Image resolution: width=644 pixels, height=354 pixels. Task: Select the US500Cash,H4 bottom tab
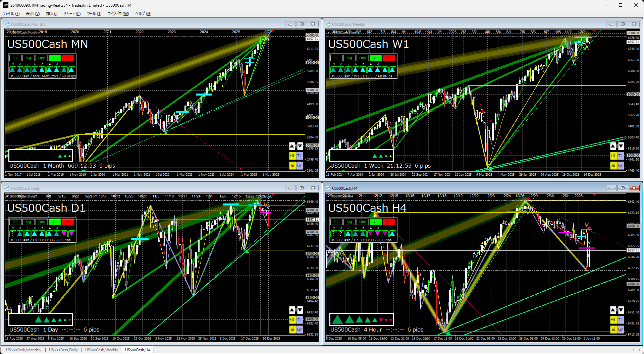pos(138,350)
